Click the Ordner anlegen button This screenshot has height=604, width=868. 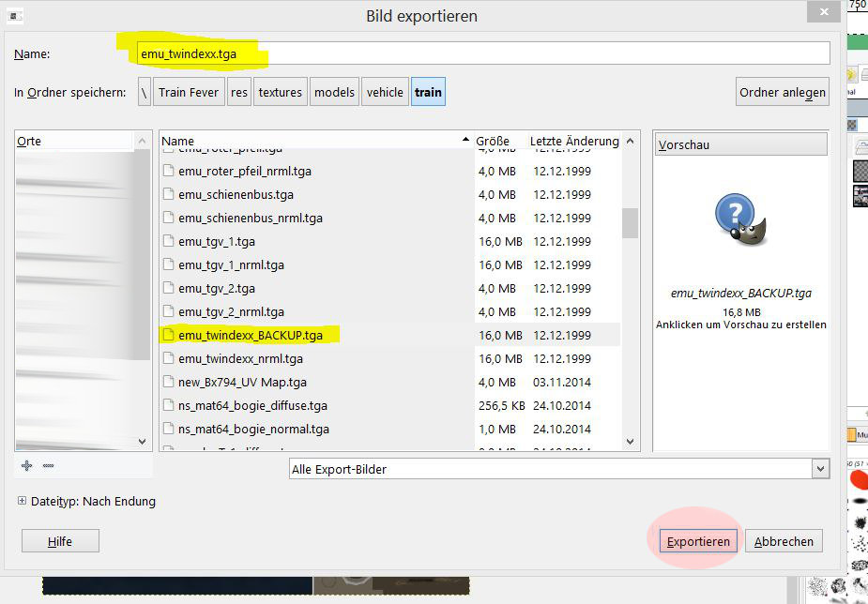(x=783, y=92)
